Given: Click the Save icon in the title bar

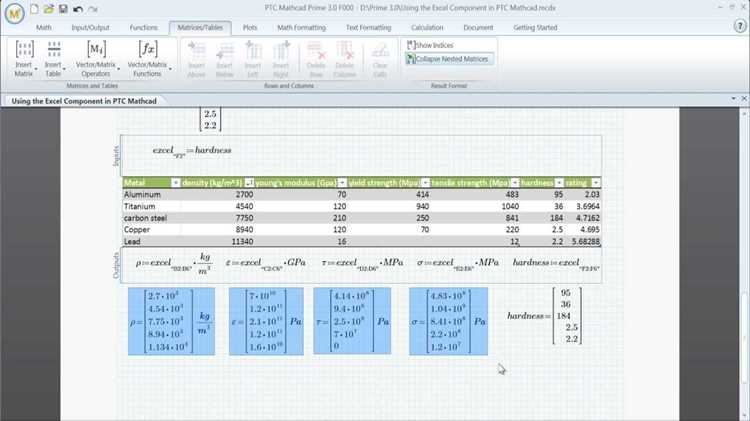Looking at the screenshot, I should tap(63, 9).
